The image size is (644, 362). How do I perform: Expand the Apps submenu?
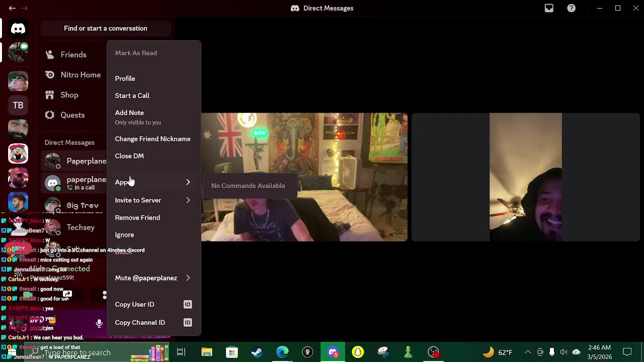pos(153,182)
